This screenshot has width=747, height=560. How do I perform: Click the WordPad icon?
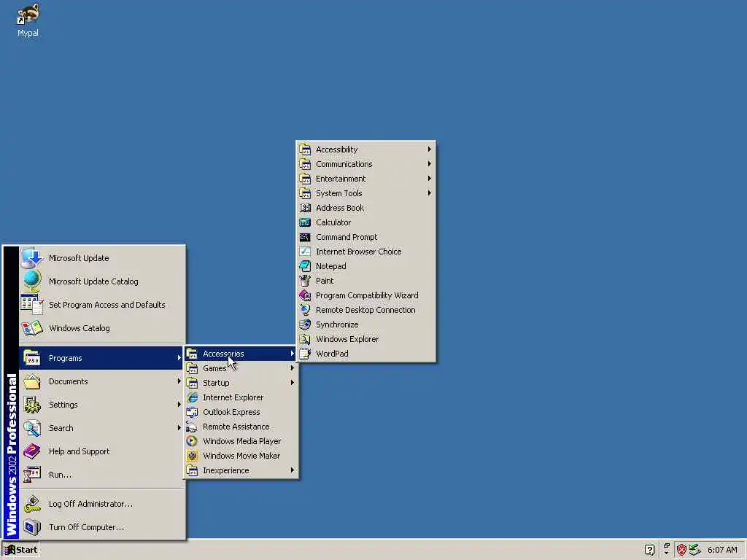[x=305, y=354]
